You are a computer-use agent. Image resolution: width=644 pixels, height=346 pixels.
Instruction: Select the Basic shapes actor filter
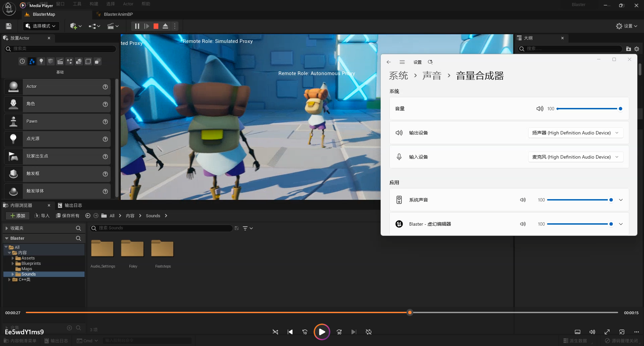point(32,61)
